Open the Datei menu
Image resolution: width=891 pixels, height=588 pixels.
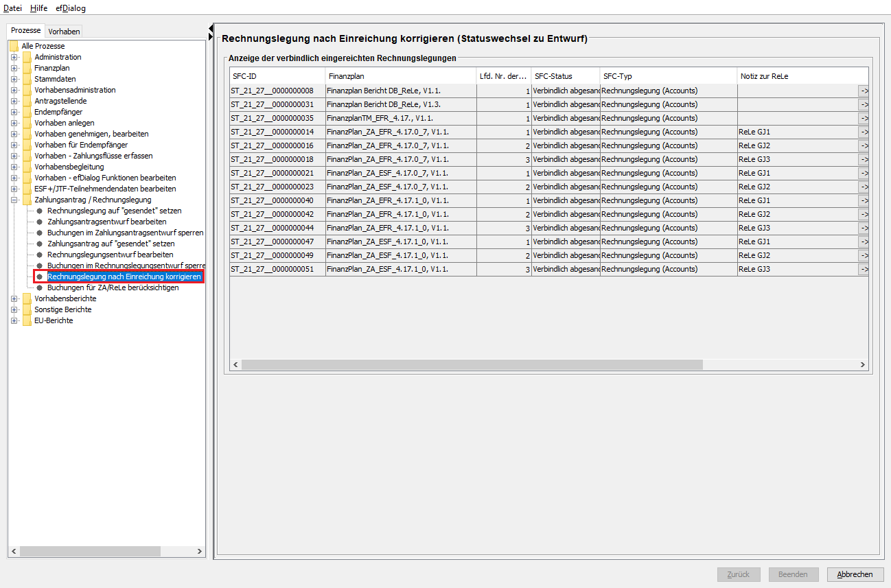coord(12,8)
